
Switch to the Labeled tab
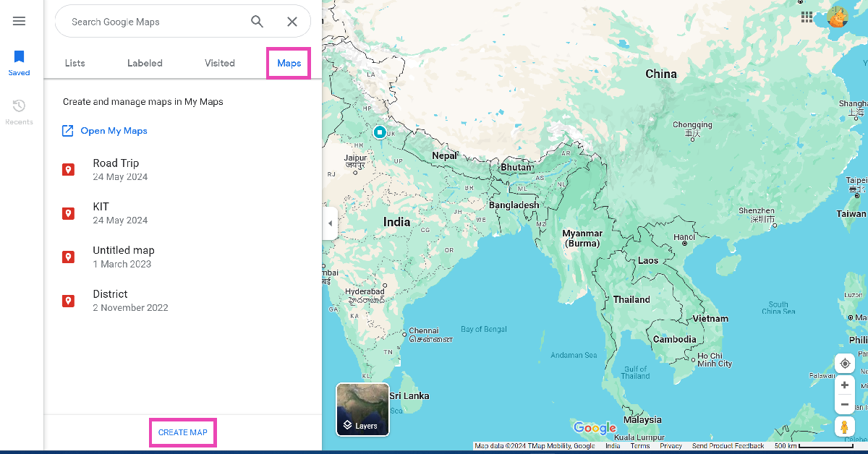click(x=145, y=63)
